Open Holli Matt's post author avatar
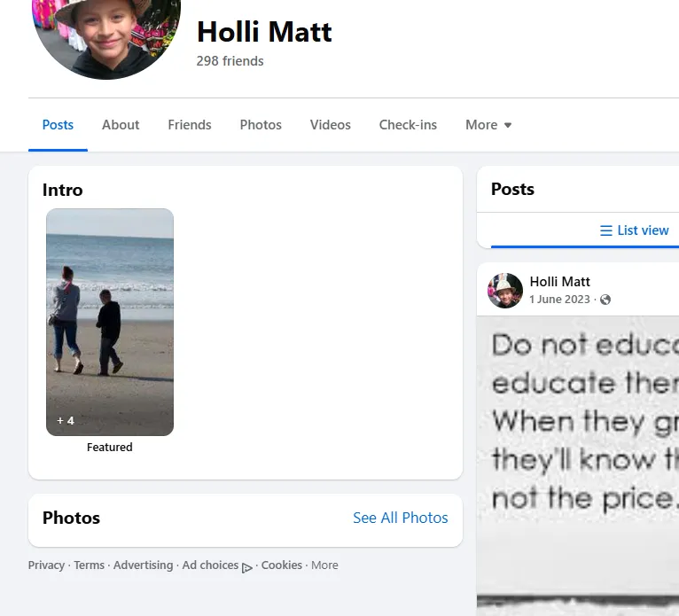Screen dimensions: 679x616 coord(505,291)
